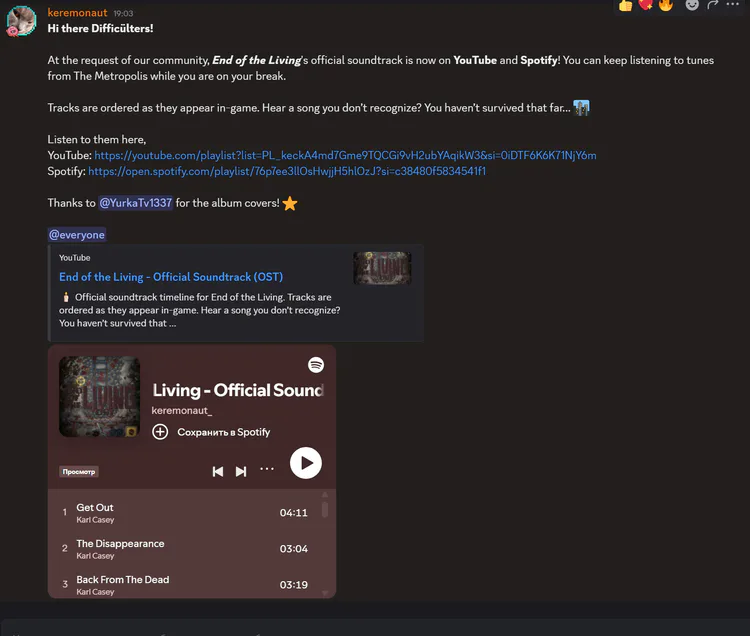750x636 pixels.
Task: Click Karl Casey under Get Out
Action: tap(95, 520)
